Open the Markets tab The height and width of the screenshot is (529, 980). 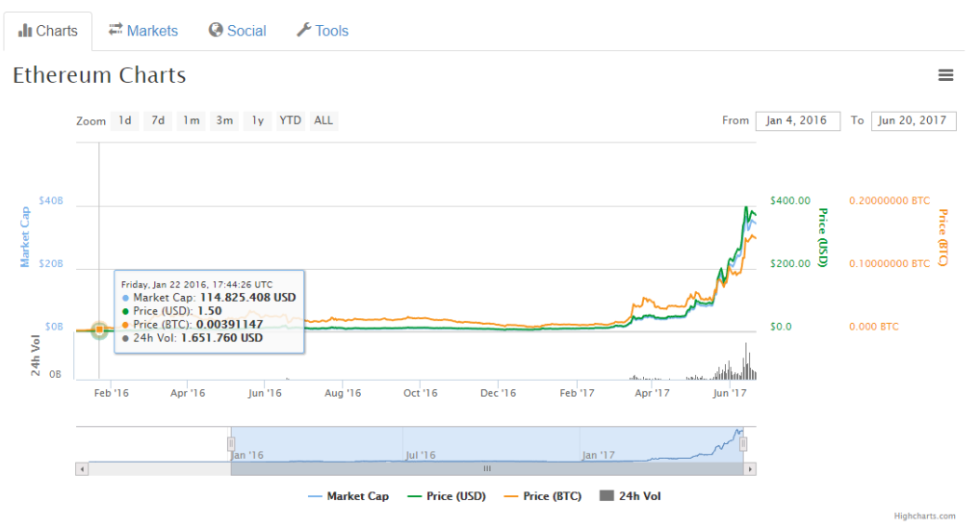point(143,31)
